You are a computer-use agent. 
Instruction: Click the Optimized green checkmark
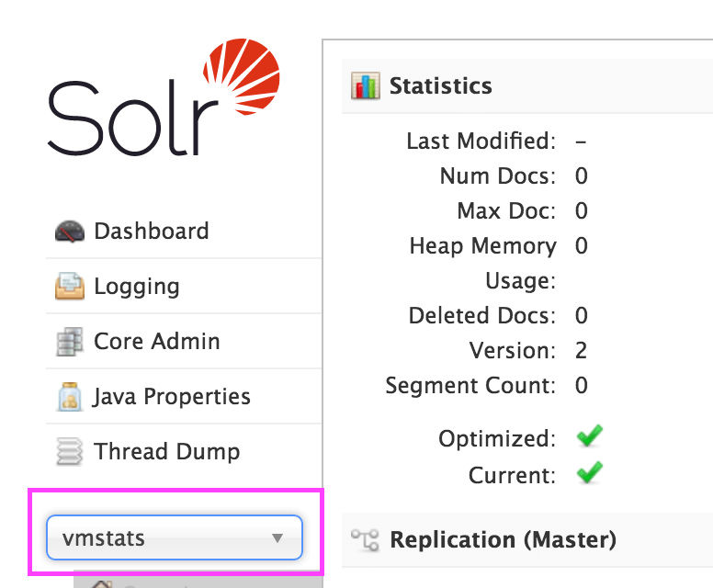click(590, 435)
